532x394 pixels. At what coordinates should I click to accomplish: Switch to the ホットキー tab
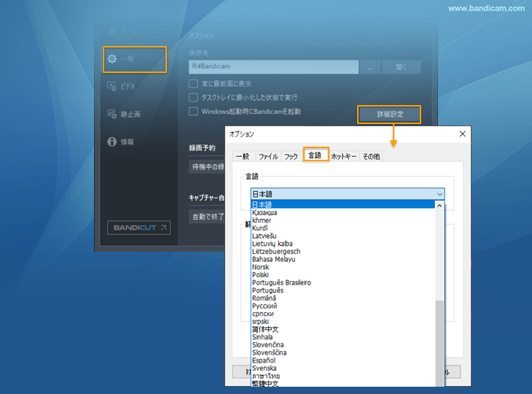344,156
